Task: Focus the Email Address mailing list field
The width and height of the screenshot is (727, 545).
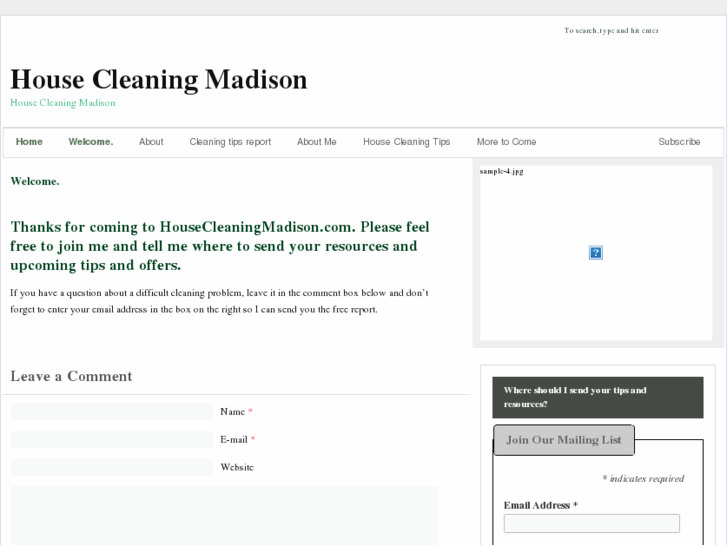Action: click(592, 523)
